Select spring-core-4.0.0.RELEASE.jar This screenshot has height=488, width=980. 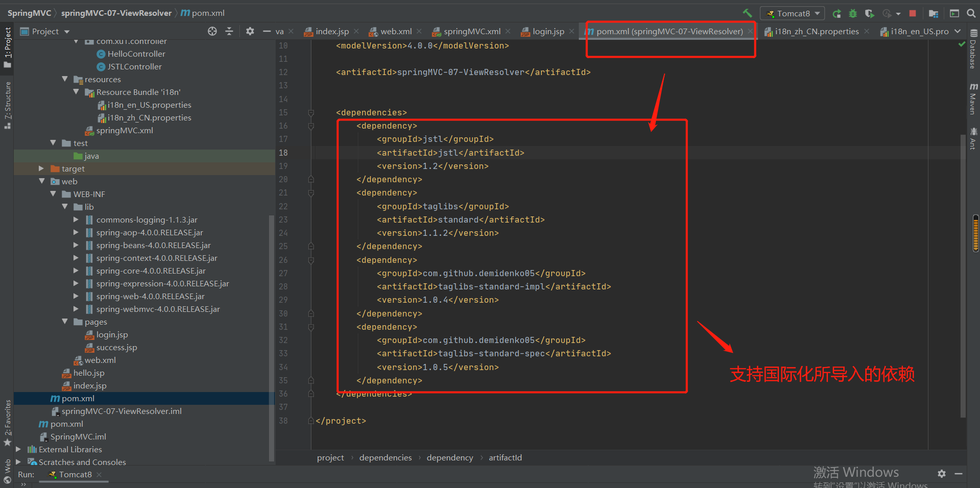(151, 271)
